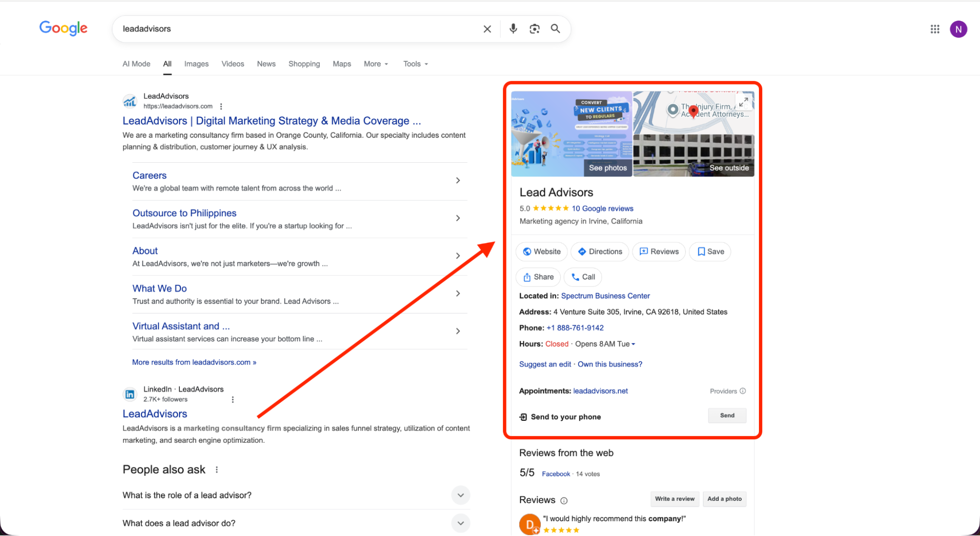Get Directions to Lead Advisors
The image size is (980, 536).
tap(599, 252)
